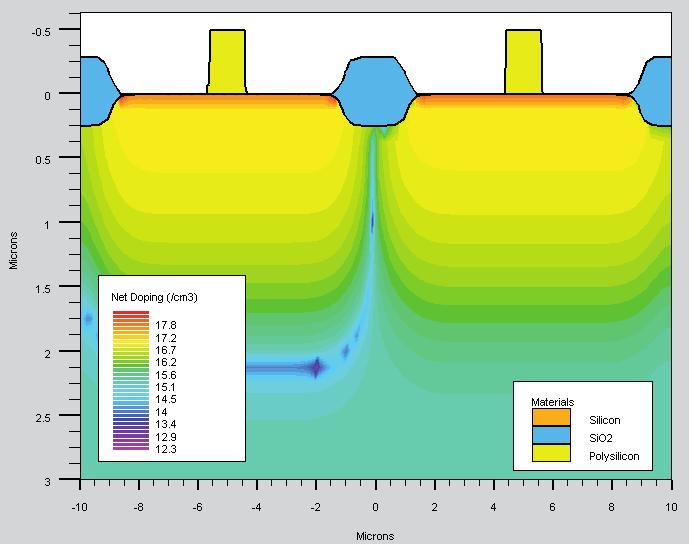Click the Silicon orange material swatch
This screenshot has height=544, width=689.
pyautogui.click(x=551, y=417)
